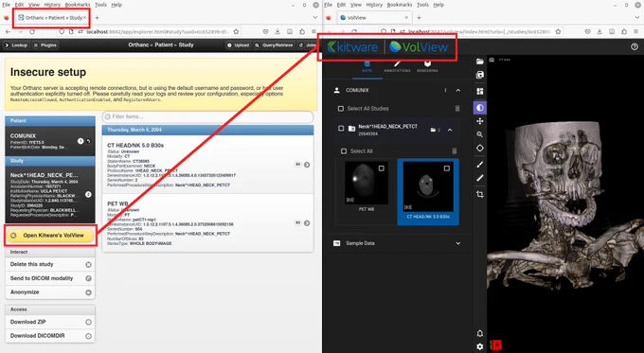Select the paint brush tool

point(480,165)
